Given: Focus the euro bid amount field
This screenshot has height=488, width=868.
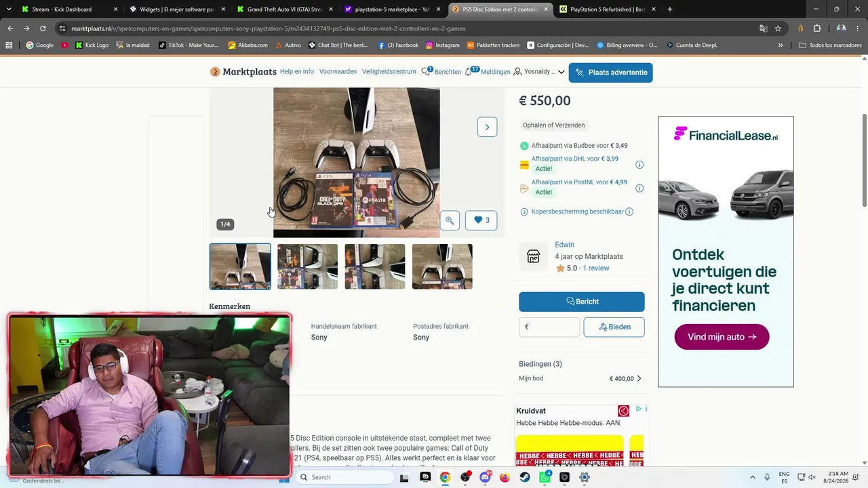Looking at the screenshot, I should pyautogui.click(x=549, y=327).
